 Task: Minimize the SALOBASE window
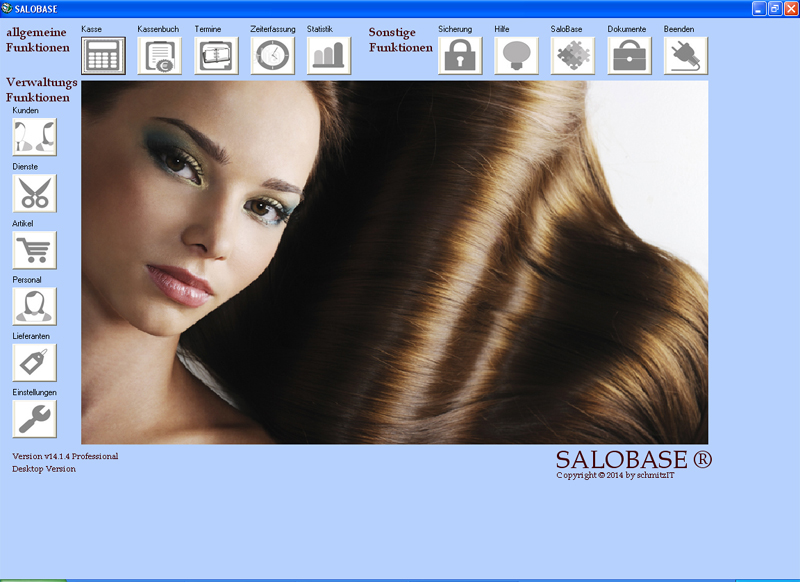tap(759, 9)
